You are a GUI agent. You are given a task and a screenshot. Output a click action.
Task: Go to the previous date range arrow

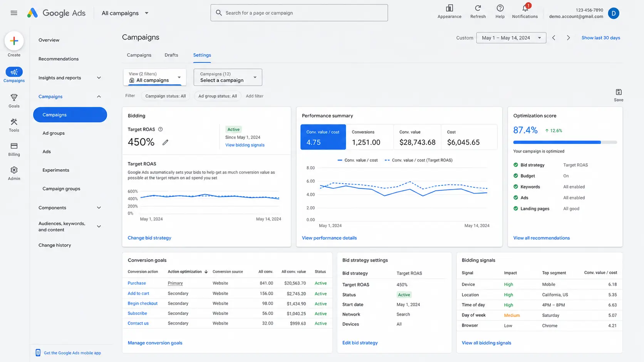554,38
